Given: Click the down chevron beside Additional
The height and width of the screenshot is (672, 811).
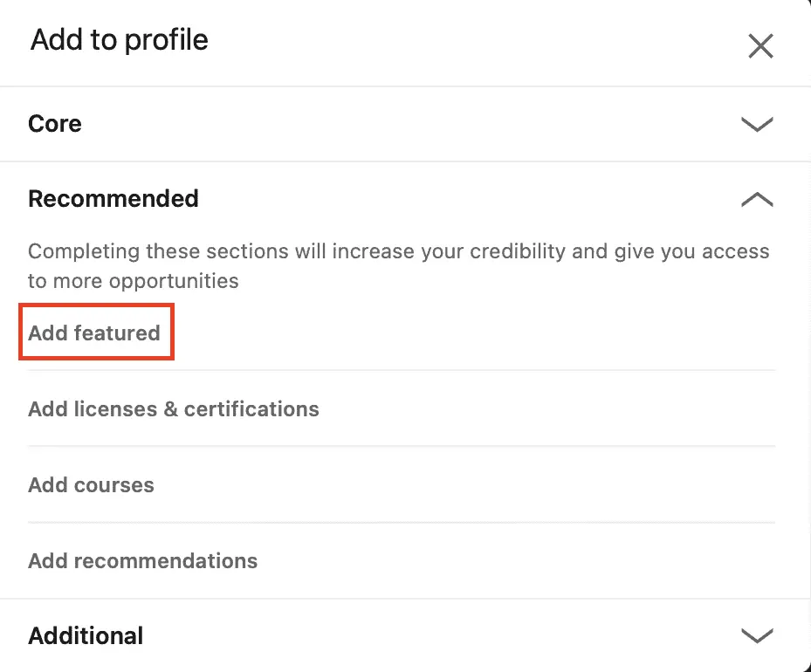Looking at the screenshot, I should 756,636.
